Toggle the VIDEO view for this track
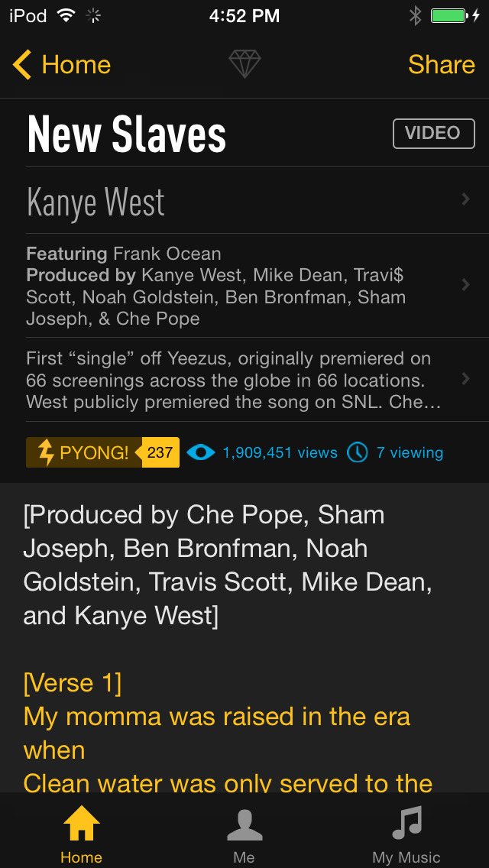The height and width of the screenshot is (868, 489). pyautogui.click(x=433, y=133)
